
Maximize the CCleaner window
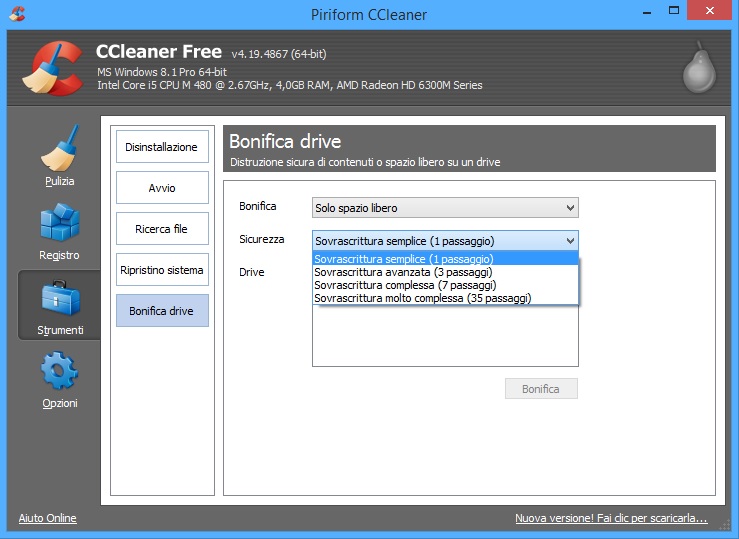[674, 11]
